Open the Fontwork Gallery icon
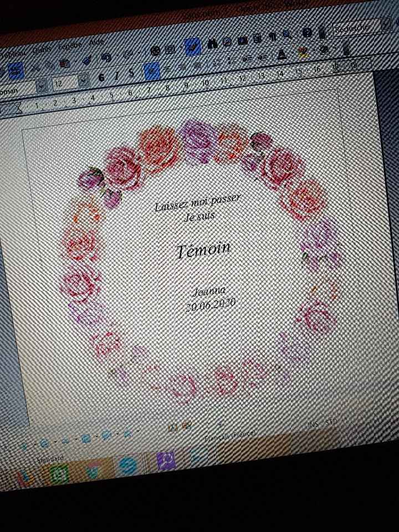This screenshot has width=399, height=532. coord(173,427)
